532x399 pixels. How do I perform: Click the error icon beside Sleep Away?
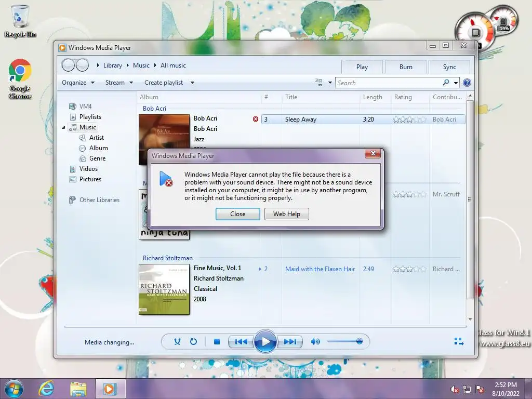pos(256,119)
